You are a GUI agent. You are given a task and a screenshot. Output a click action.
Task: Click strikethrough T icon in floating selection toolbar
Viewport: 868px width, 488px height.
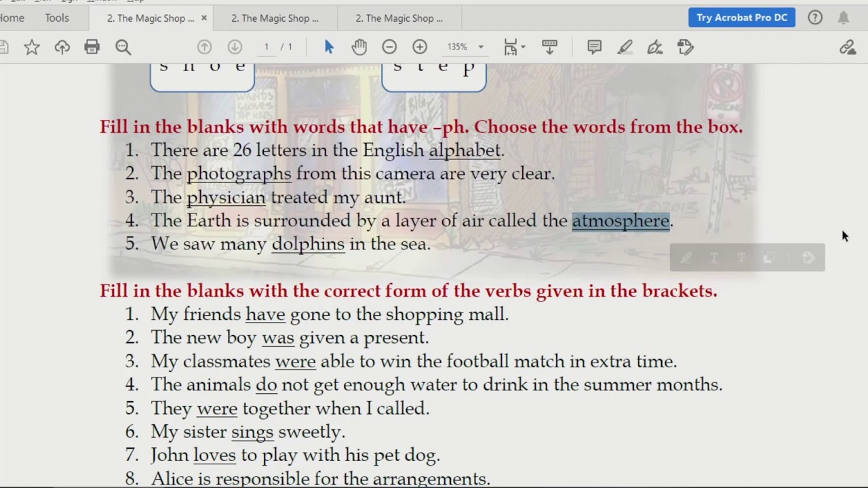741,258
